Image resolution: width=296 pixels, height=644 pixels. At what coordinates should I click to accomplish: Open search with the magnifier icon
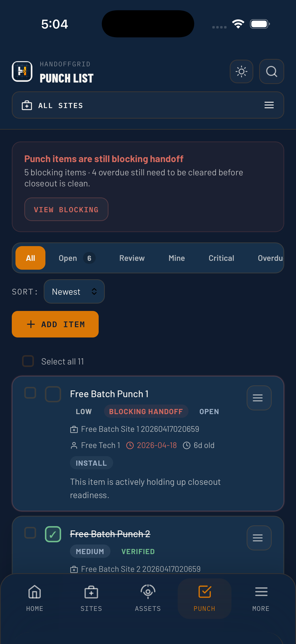[x=271, y=72]
